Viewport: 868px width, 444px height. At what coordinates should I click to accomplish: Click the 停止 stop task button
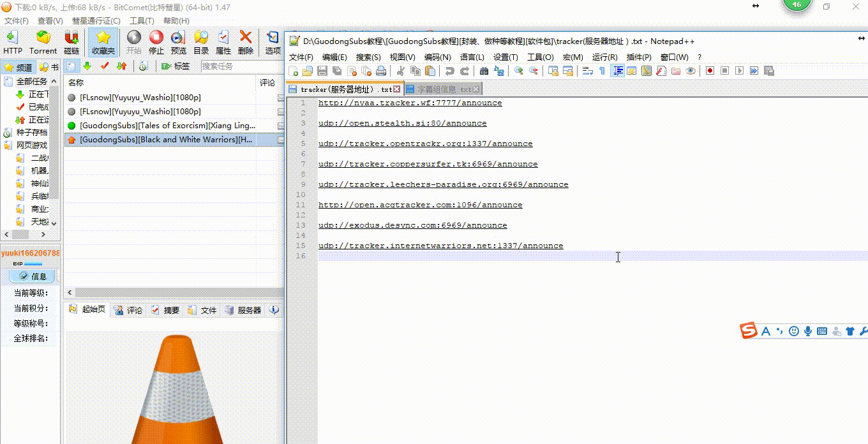coord(156,42)
